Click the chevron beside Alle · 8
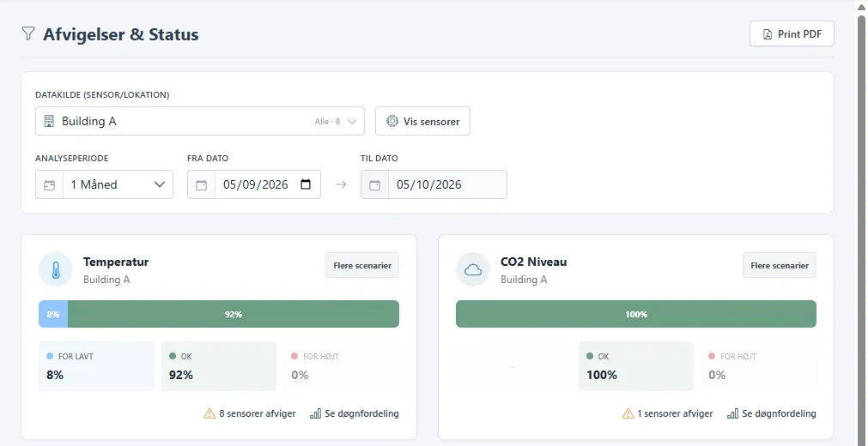The height and width of the screenshot is (446, 868). (x=351, y=121)
